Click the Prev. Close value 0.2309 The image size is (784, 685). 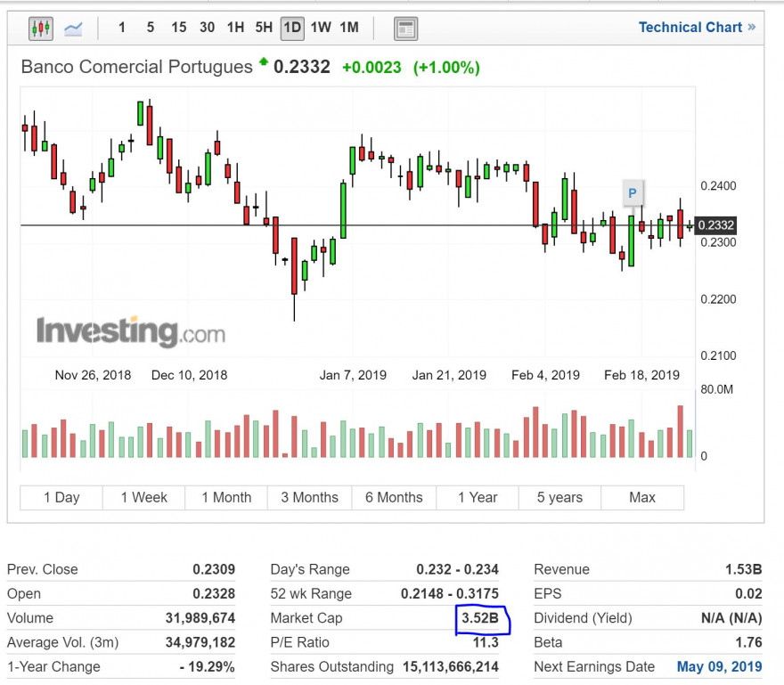[214, 569]
